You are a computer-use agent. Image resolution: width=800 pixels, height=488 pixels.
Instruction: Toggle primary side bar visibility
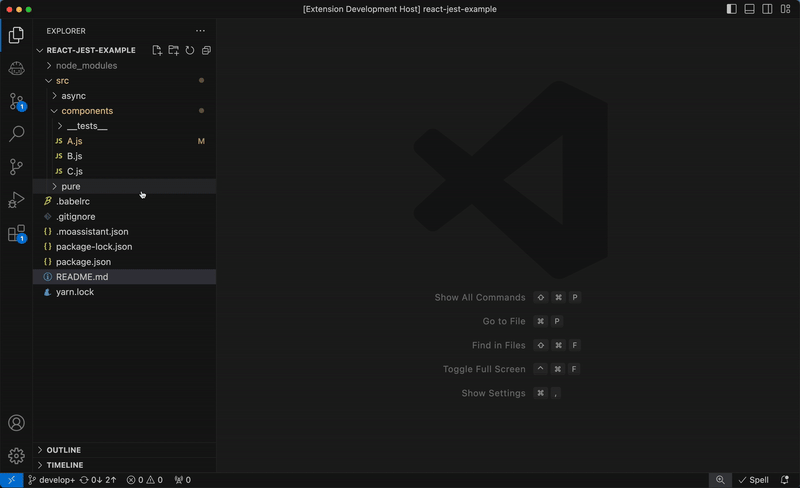731,9
